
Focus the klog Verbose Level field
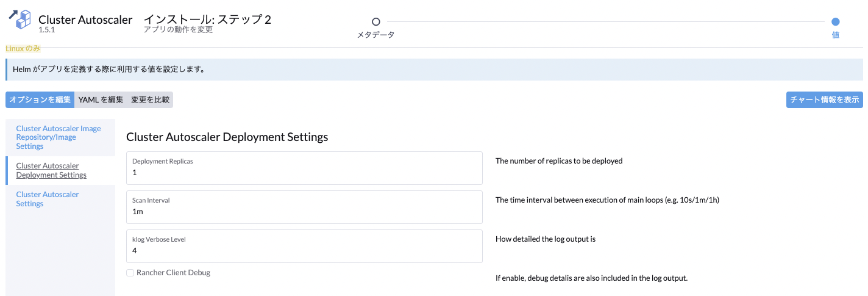click(x=304, y=246)
